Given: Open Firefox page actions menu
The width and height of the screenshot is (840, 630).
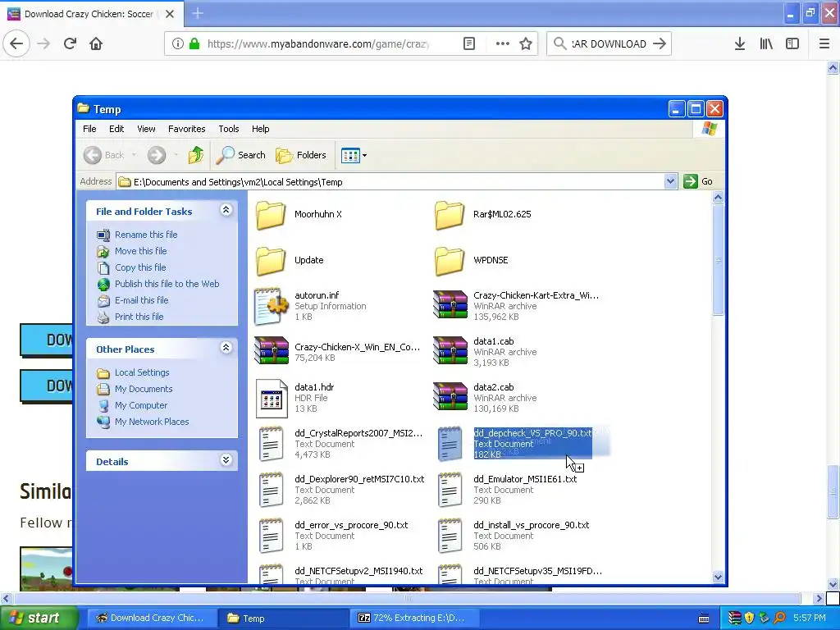Looking at the screenshot, I should (x=502, y=44).
